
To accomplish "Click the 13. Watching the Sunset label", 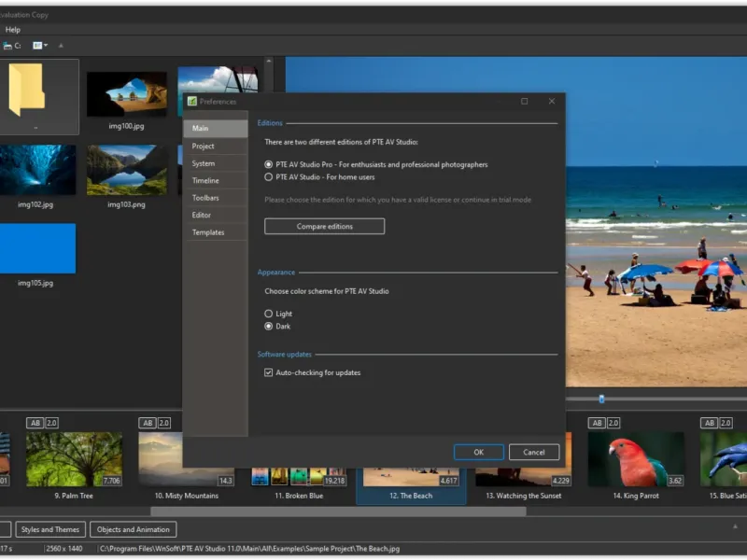I will [x=524, y=496].
